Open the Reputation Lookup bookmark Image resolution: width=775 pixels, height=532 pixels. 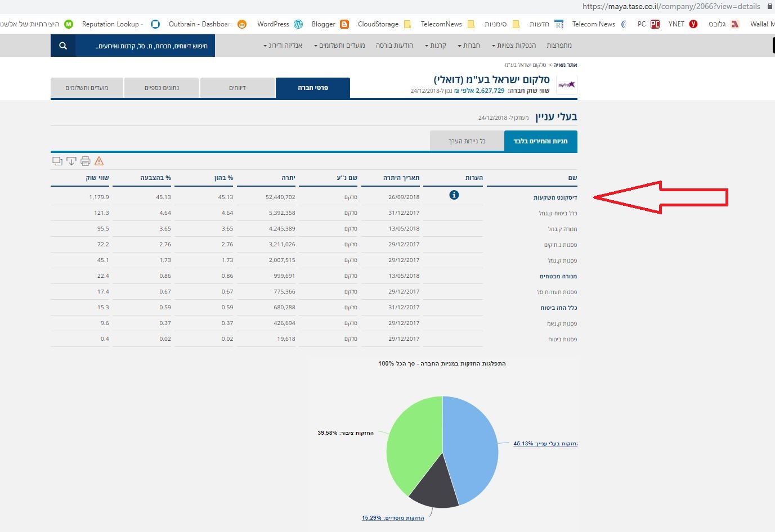pyautogui.click(x=120, y=24)
